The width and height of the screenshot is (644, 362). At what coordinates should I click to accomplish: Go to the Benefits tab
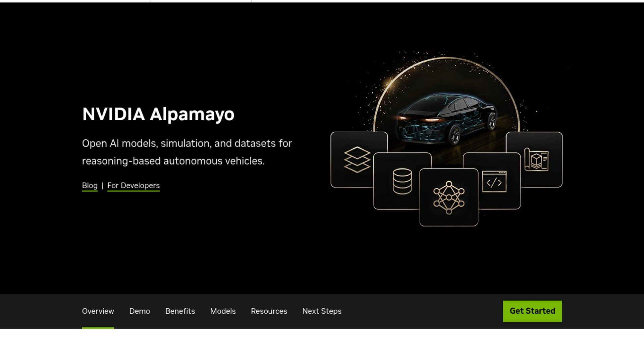(180, 311)
